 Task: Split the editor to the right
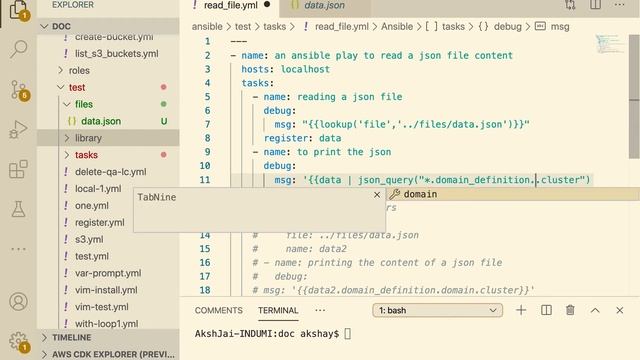point(596,5)
